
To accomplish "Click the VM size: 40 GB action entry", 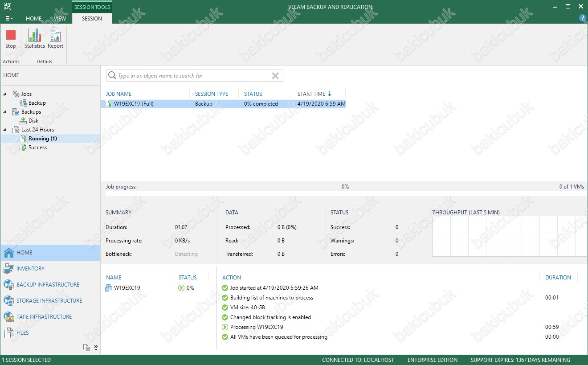I will point(248,308).
